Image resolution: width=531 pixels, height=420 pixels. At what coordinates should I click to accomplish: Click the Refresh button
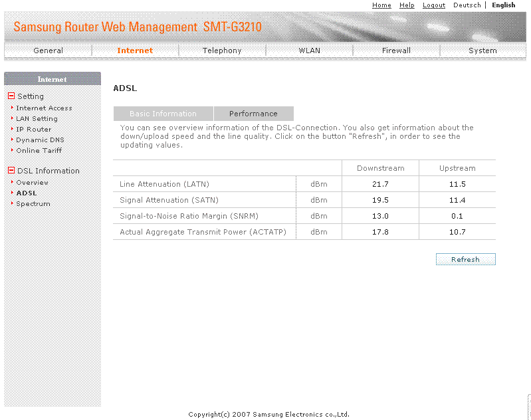click(466, 259)
